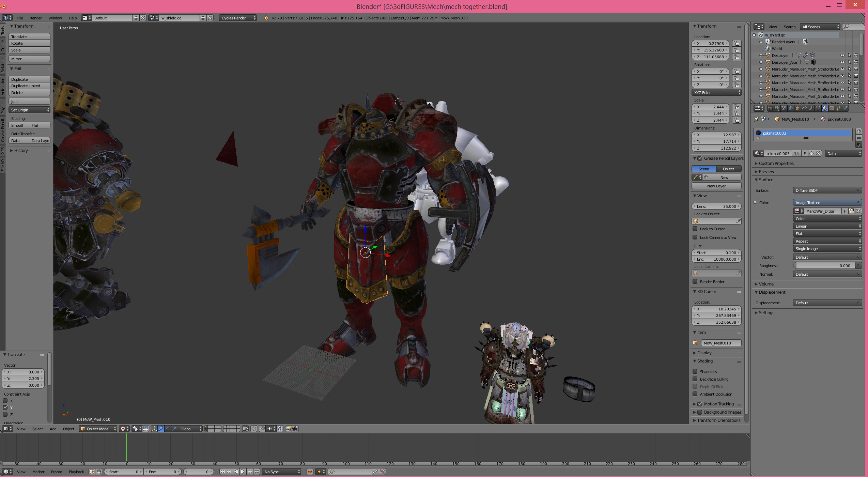868x477 pixels.
Task: Open the Add menu in 3D view header
Action: (x=53, y=429)
